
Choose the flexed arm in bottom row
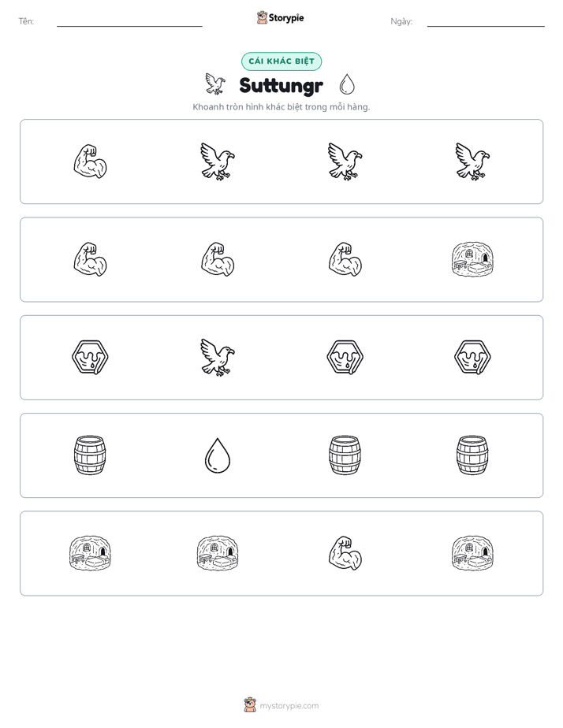(345, 553)
